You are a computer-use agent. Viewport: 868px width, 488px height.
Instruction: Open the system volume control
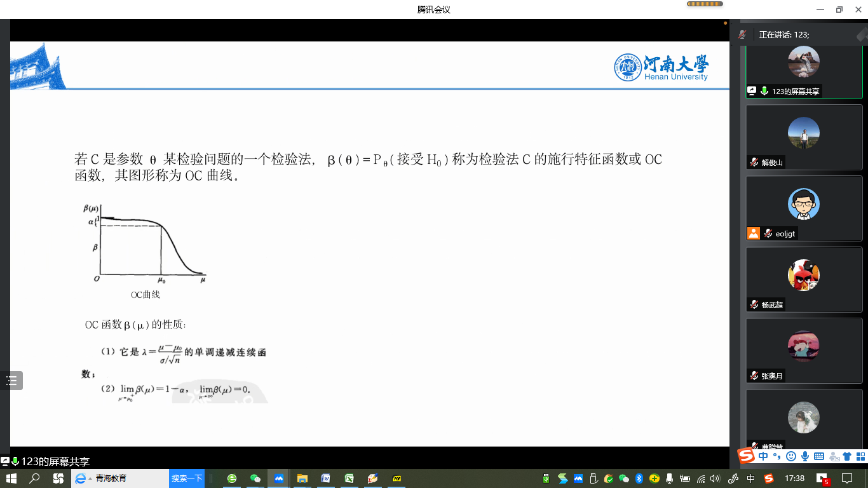(715, 478)
